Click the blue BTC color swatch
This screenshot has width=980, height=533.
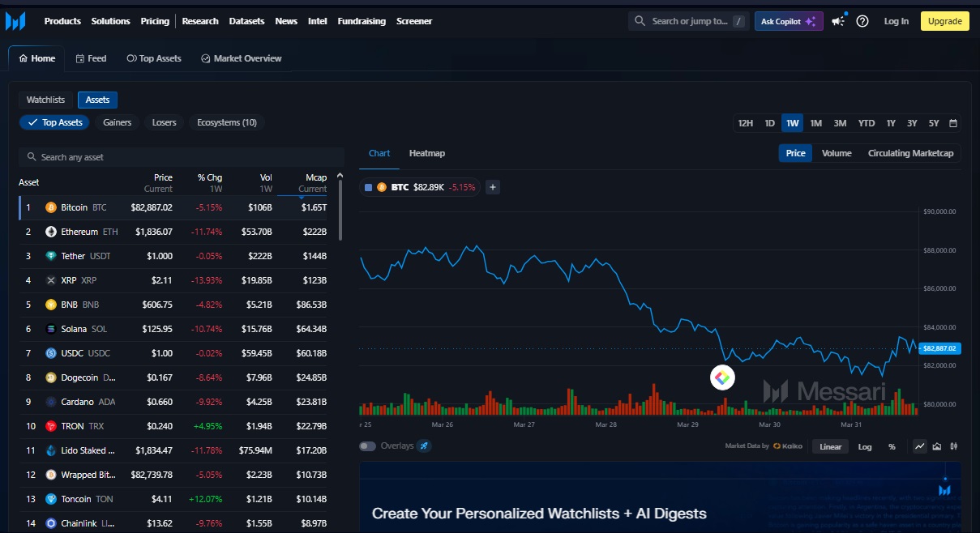[x=369, y=187]
